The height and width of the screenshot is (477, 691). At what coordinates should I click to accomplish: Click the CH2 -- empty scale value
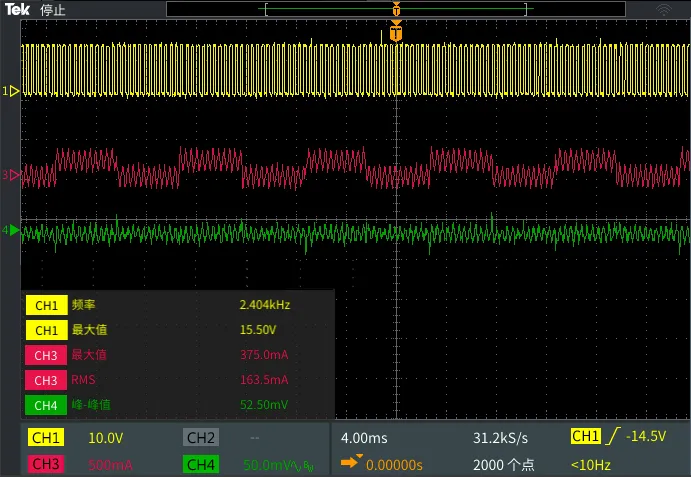click(254, 438)
